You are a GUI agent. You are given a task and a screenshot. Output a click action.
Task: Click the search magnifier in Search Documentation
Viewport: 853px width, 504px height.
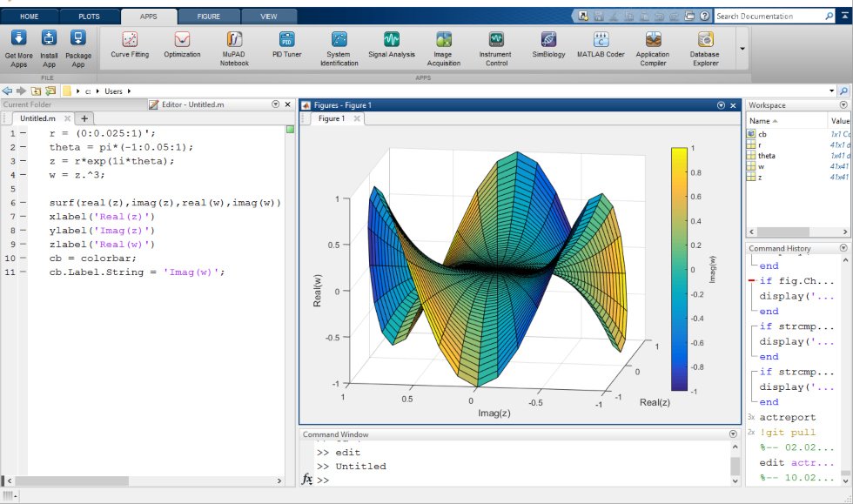point(829,17)
